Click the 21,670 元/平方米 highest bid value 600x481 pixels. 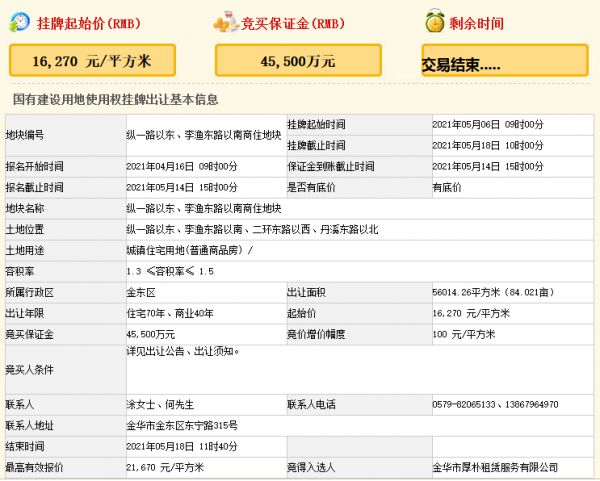[x=165, y=468]
